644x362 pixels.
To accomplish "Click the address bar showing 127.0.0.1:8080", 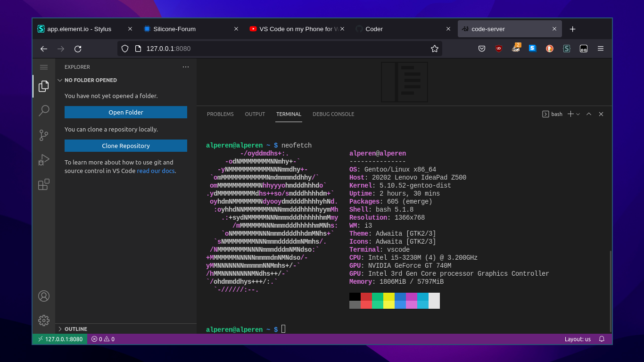I will pos(280,49).
